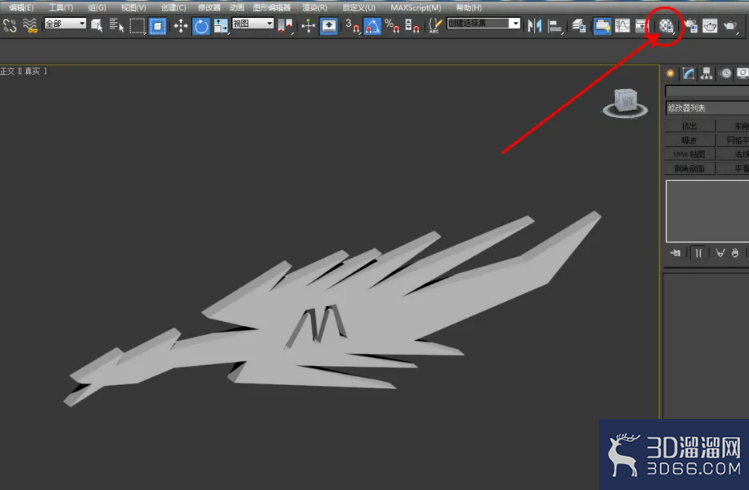Open the reference coordinate system dropdown 视图
The height and width of the screenshot is (490, 749).
[x=253, y=23]
